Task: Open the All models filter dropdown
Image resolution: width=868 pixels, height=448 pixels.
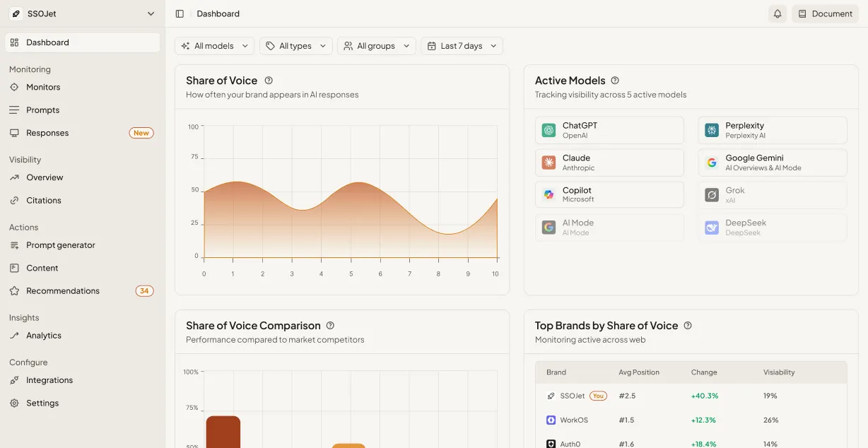Action: coord(214,45)
